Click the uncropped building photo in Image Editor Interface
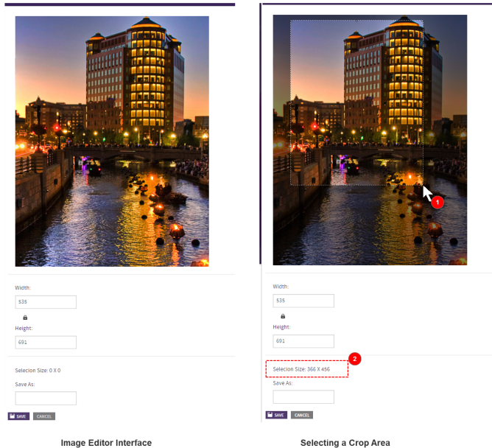492x448 pixels. [112, 140]
